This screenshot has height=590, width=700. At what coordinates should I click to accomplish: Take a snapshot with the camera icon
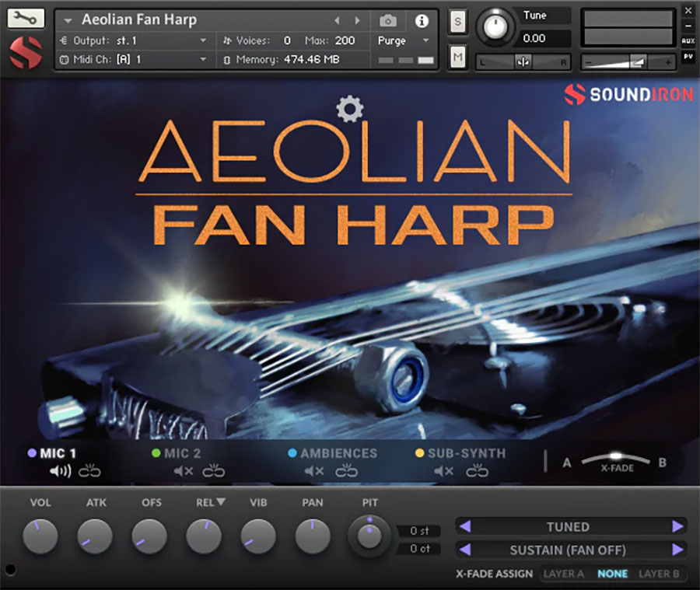coord(387,20)
